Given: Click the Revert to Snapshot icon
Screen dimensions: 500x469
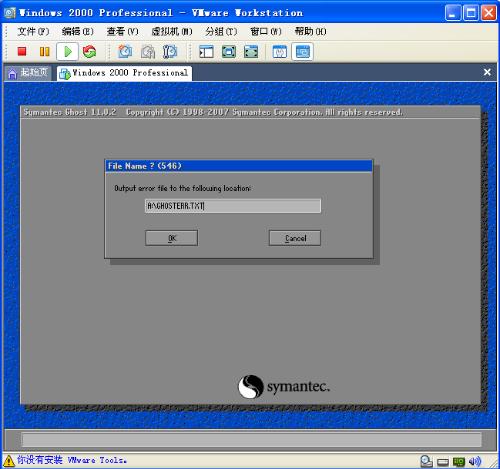Looking at the screenshot, I should pyautogui.click(x=148, y=52).
